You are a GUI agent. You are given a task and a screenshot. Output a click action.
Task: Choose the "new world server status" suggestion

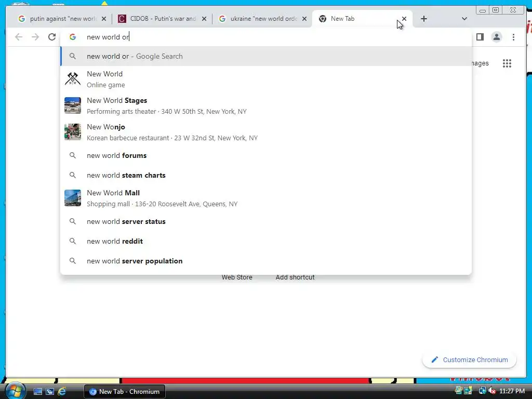coord(266,221)
